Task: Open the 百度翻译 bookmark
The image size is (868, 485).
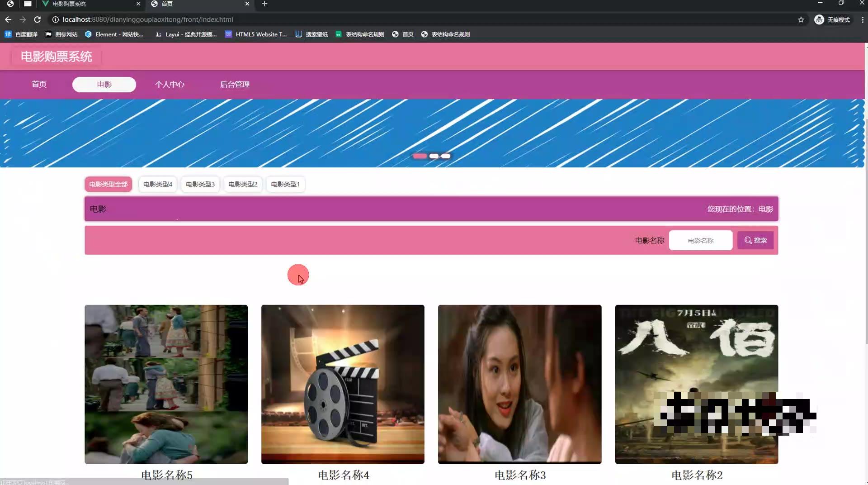Action: 21,34
